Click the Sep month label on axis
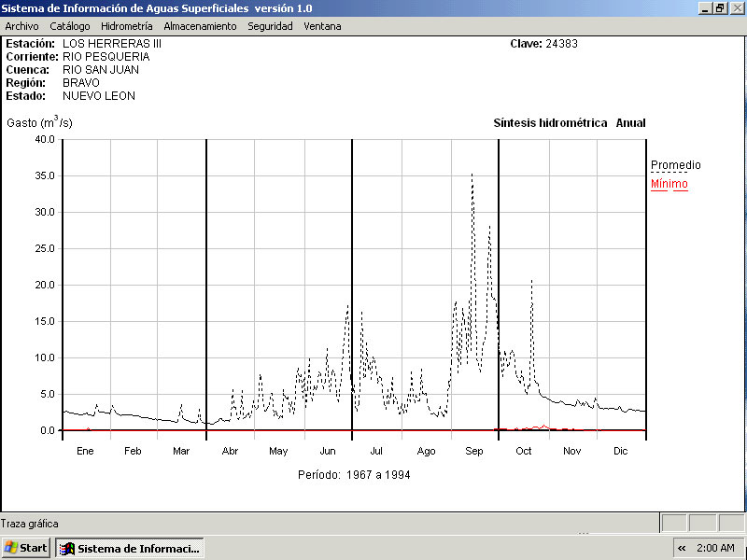The height and width of the screenshot is (560, 747). (474, 452)
